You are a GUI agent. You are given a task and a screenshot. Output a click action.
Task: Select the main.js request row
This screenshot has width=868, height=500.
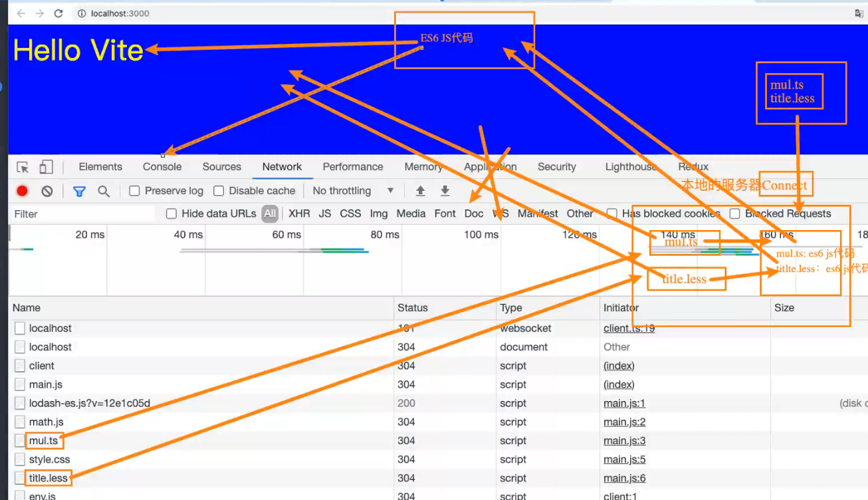pyautogui.click(x=438, y=384)
